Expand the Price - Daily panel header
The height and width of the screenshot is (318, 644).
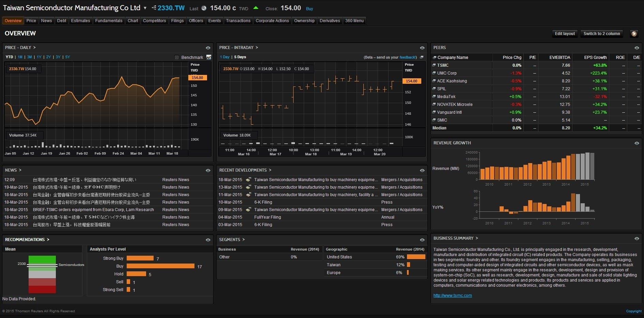click(x=20, y=47)
